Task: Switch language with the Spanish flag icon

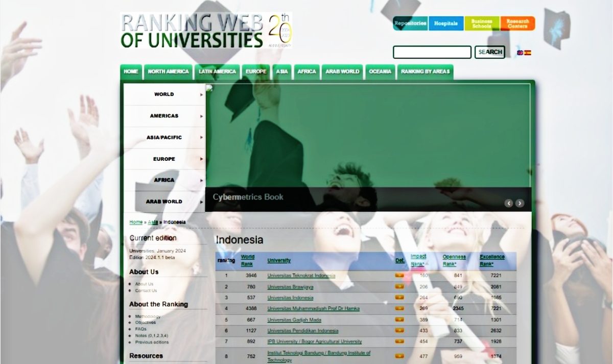Action: pyautogui.click(x=528, y=53)
